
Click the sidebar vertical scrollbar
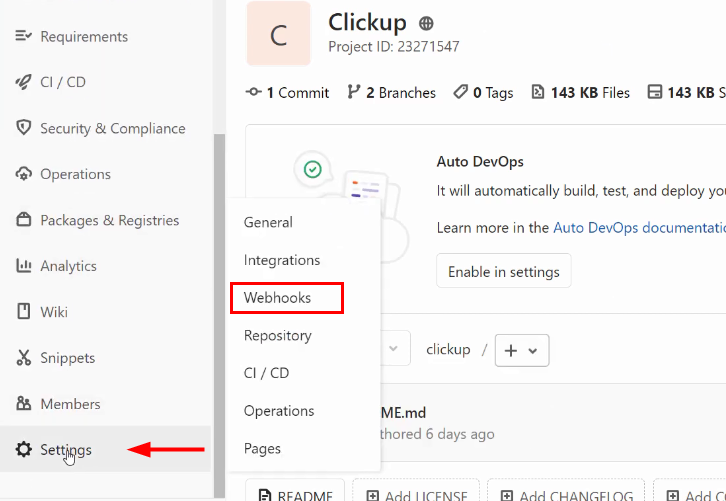coord(219,315)
